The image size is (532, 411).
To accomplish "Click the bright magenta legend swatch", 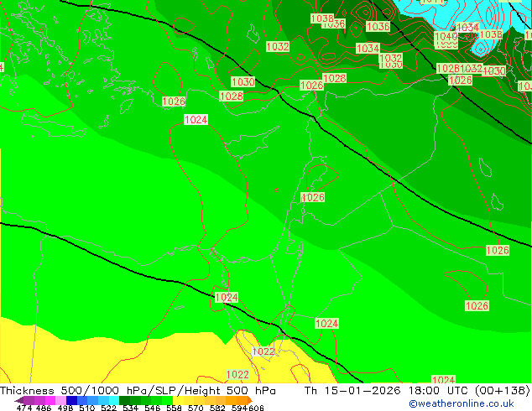I will [x=50, y=400].
